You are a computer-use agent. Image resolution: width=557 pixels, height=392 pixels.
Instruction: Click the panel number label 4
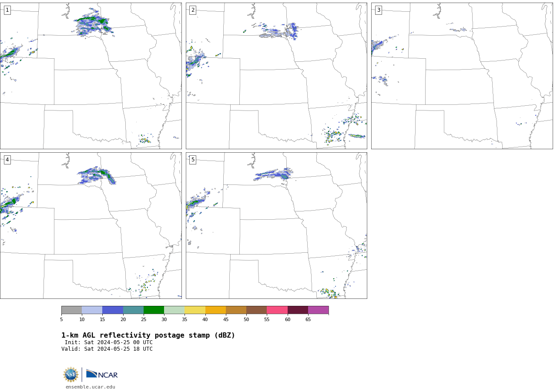pyautogui.click(x=7, y=160)
